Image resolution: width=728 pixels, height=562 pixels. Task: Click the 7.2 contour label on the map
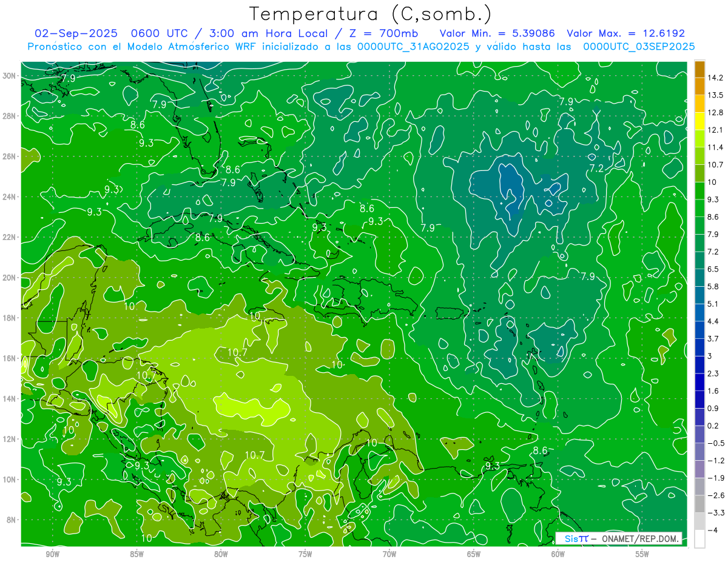[597, 168]
